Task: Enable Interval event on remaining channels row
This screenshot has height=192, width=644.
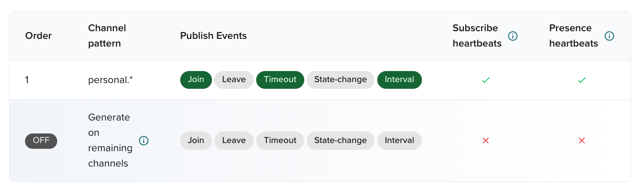Action: click(x=399, y=141)
